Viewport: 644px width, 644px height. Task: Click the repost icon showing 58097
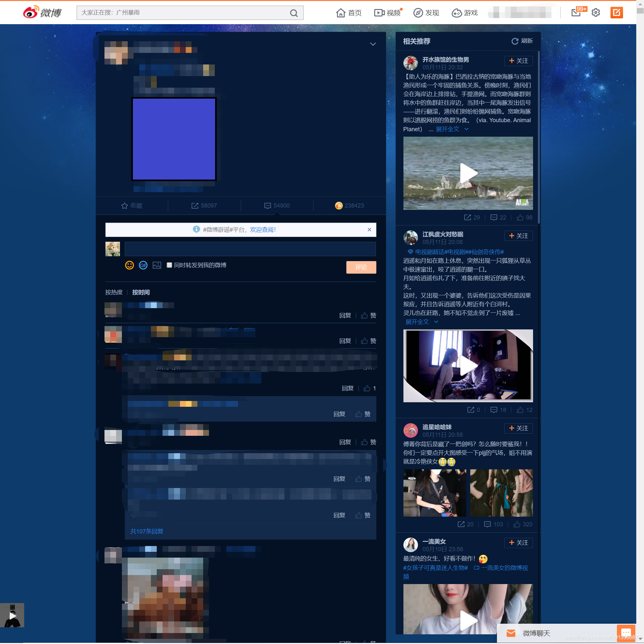195,206
